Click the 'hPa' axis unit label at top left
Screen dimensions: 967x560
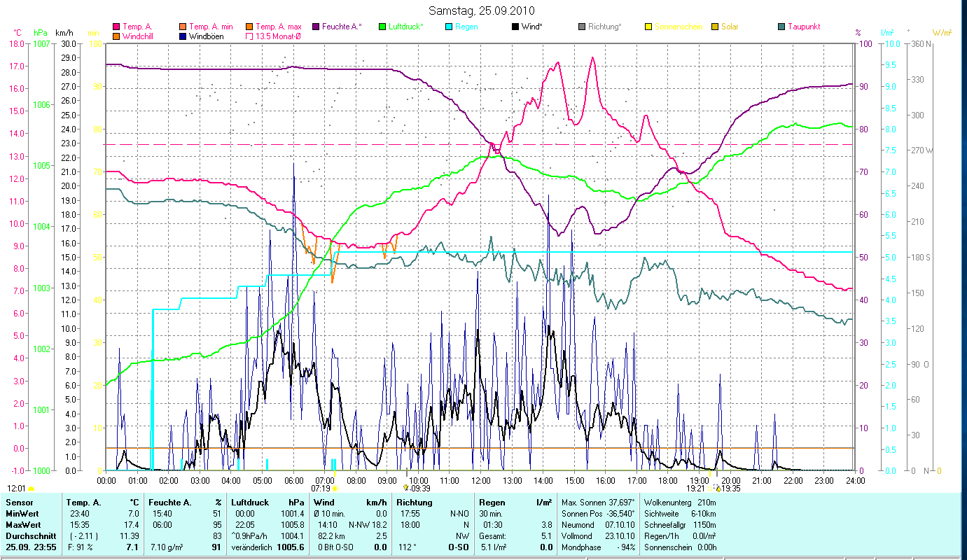coord(41,33)
